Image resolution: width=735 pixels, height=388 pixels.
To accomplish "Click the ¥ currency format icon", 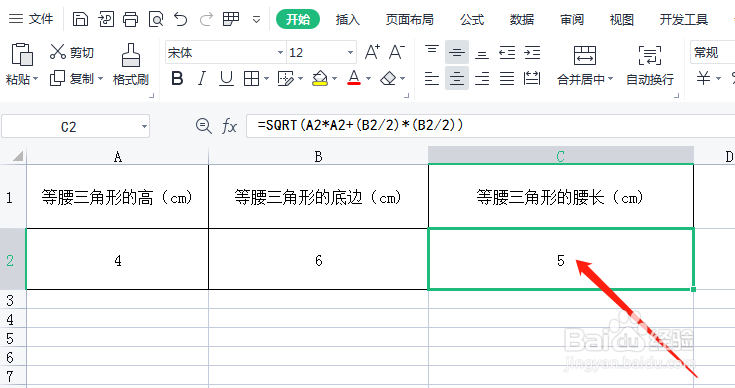I will [703, 78].
